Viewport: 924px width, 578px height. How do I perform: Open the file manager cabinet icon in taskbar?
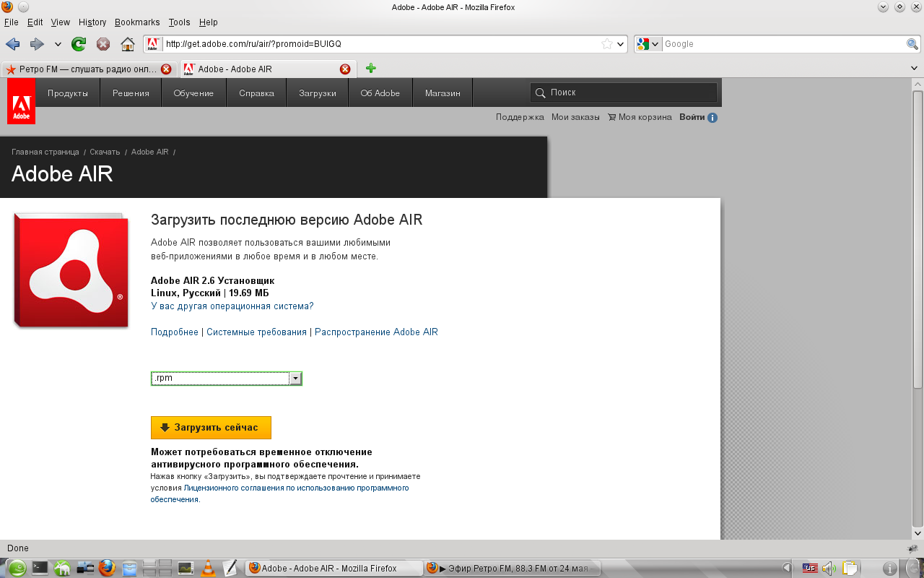(x=129, y=569)
